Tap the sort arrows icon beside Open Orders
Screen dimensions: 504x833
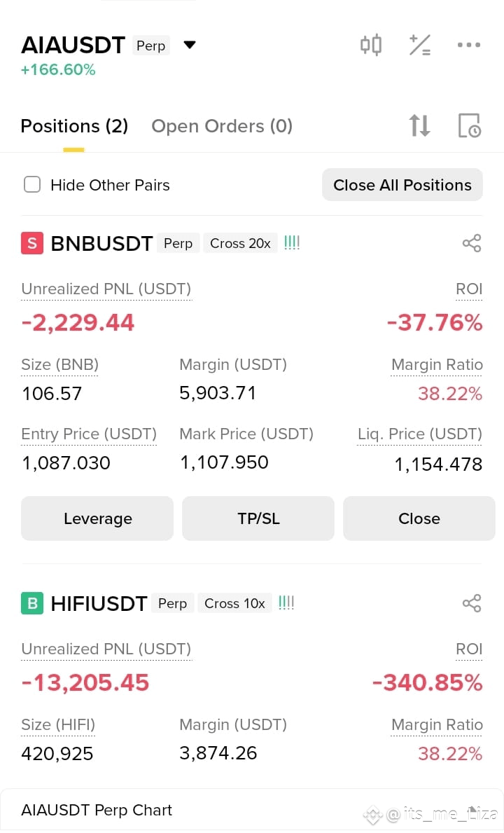pos(419,126)
